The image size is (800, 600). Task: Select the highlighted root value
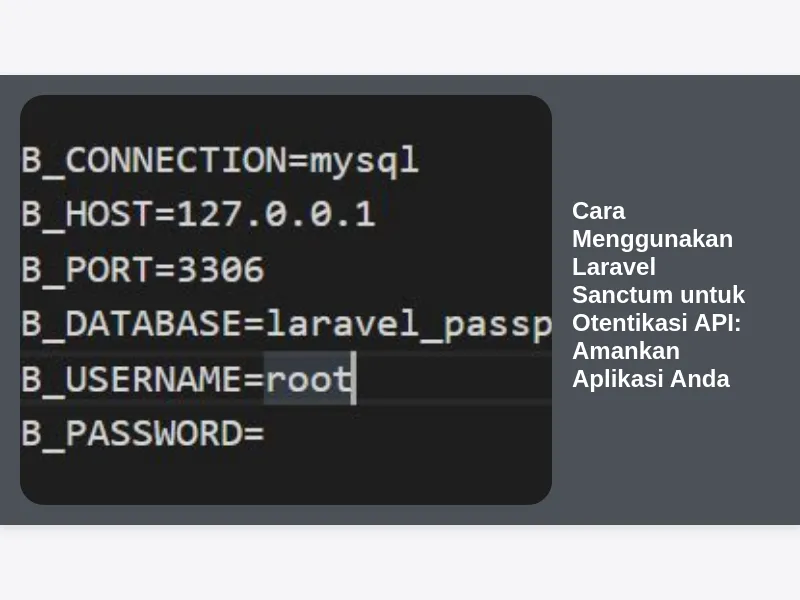pos(309,380)
